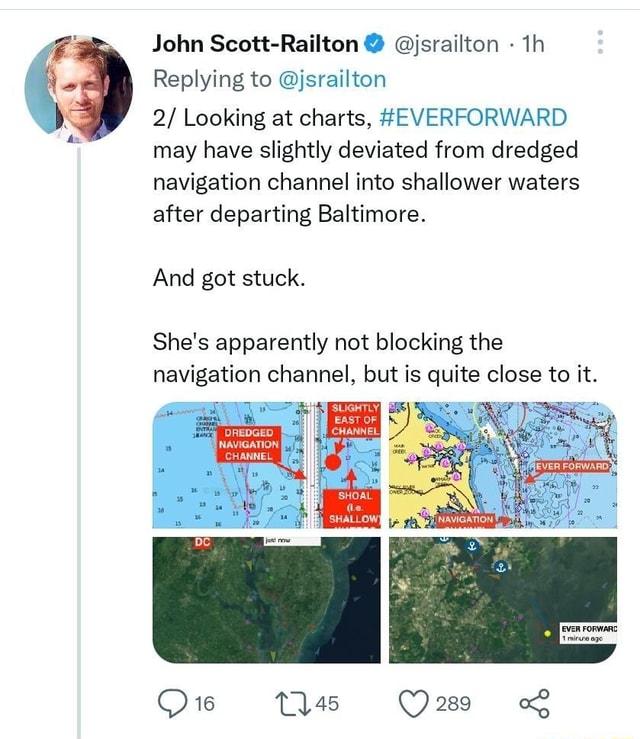The width and height of the screenshot is (640, 739).
Task: View the DC satellite map image
Action: (x=267, y=599)
